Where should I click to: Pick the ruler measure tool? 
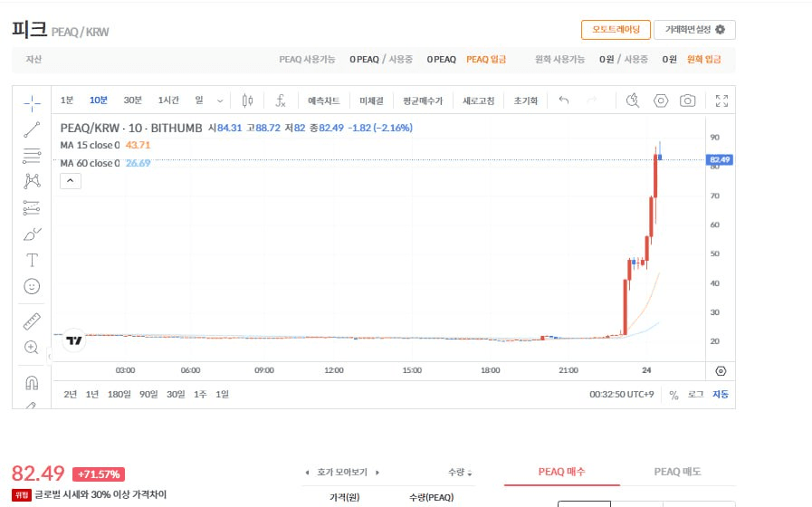click(32, 321)
